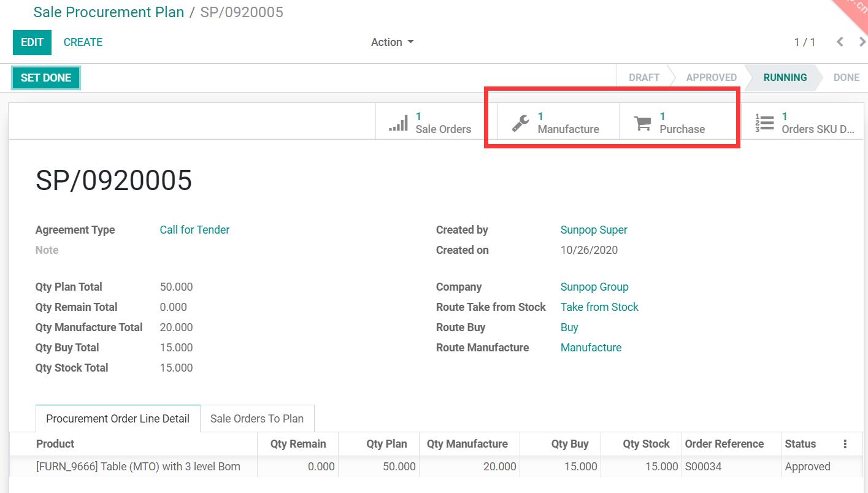Go to previous record arrow
The height and width of the screenshot is (493, 868).
click(840, 42)
